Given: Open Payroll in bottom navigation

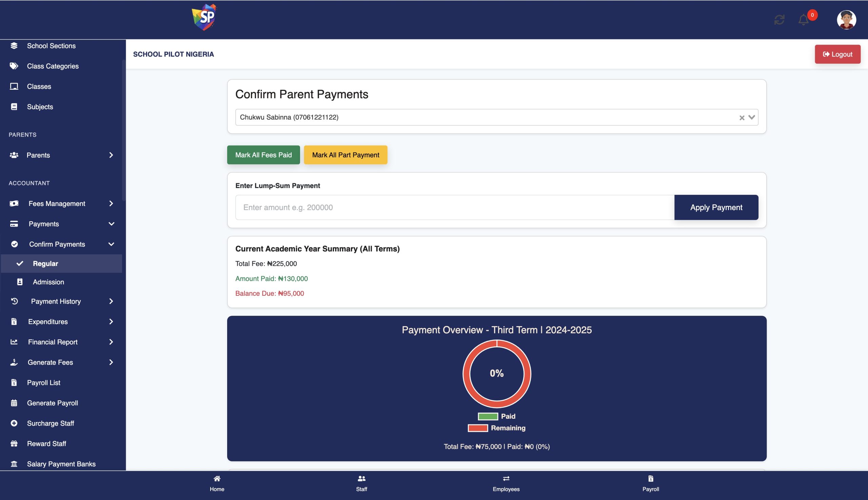Looking at the screenshot, I should click(x=650, y=483).
